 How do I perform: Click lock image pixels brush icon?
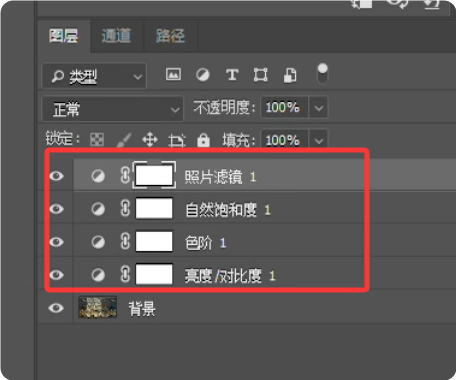[x=124, y=140]
